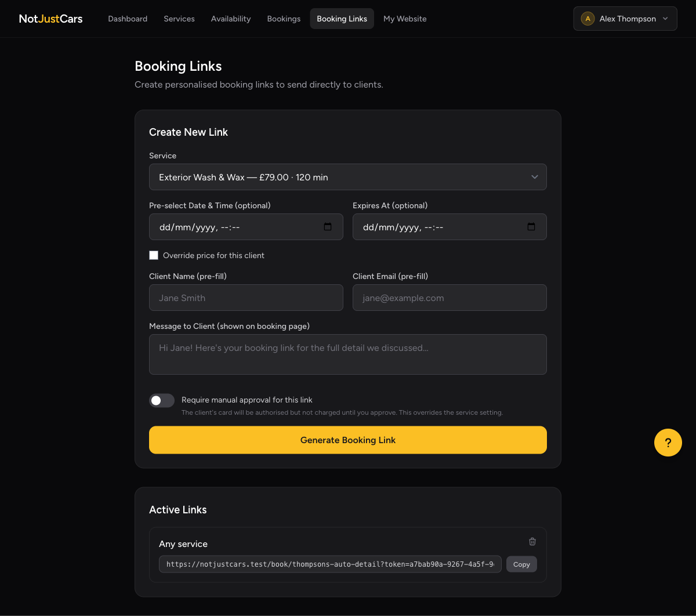Click the account menu chevron
The width and height of the screenshot is (696, 616).
pyautogui.click(x=665, y=19)
